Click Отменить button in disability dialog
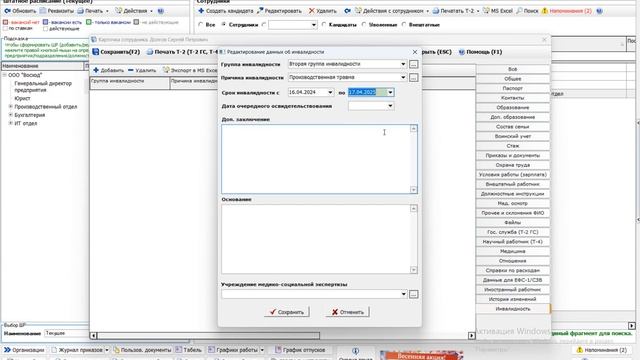The height and width of the screenshot is (360, 640). tap(347, 312)
